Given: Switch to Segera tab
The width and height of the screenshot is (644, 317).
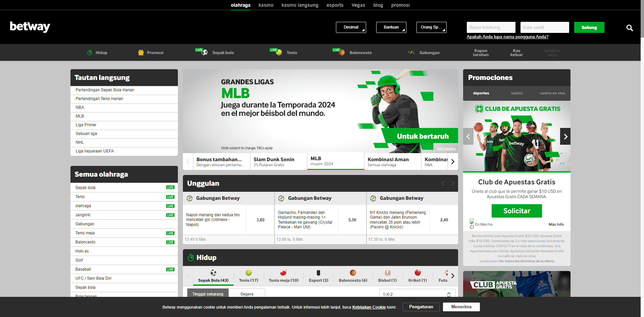Looking at the screenshot, I should tap(247, 294).
